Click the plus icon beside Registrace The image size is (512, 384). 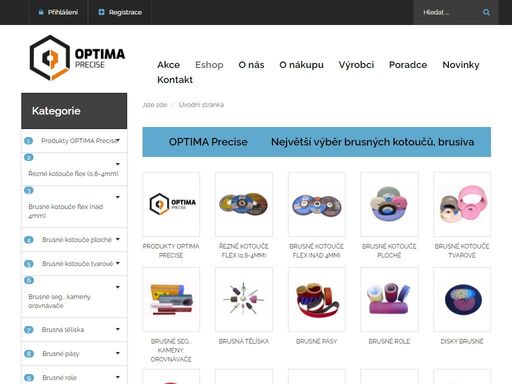click(101, 12)
